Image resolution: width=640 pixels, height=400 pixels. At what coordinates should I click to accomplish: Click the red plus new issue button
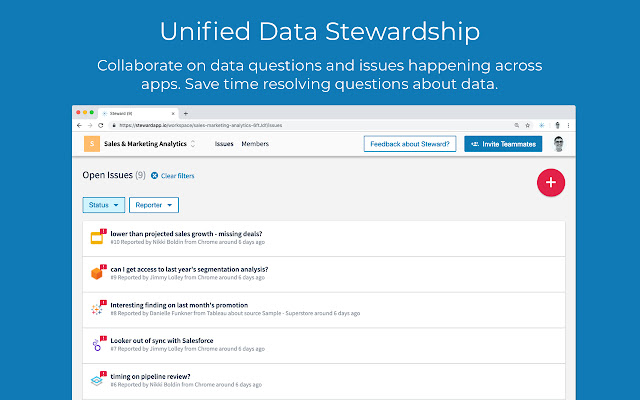551,182
